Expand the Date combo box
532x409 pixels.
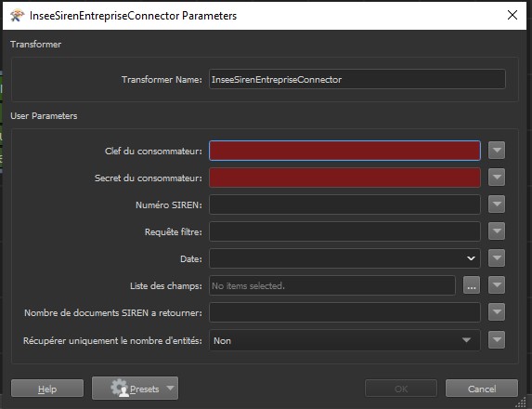[471, 258]
